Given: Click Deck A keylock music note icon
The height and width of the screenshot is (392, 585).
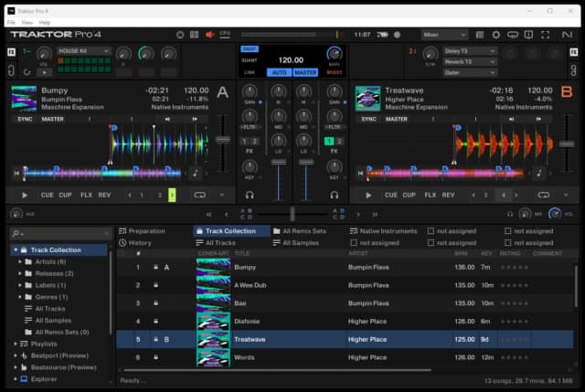Looking at the screenshot, I should click(x=195, y=173).
